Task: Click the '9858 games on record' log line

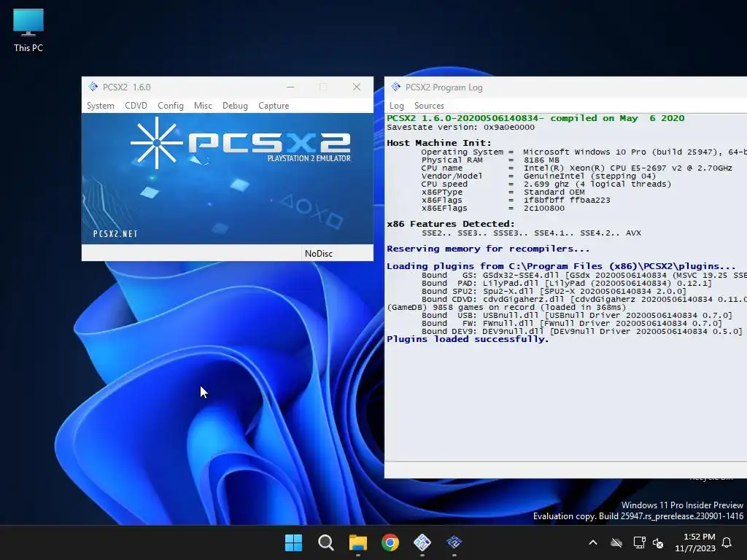Action: click(x=506, y=307)
